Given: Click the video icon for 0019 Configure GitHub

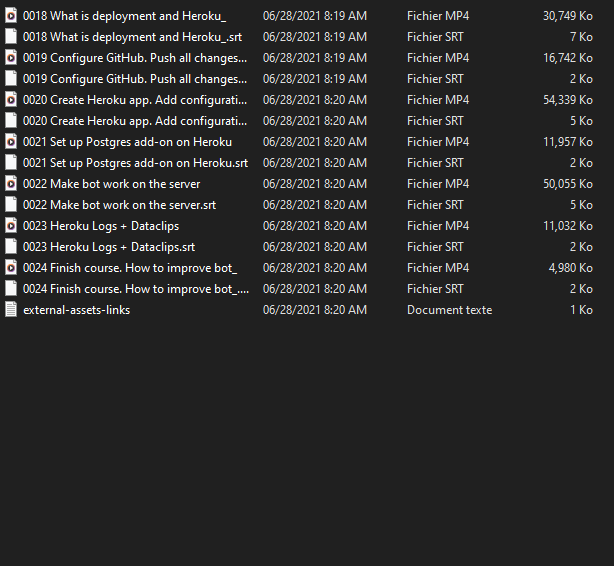Looking at the screenshot, I should (x=11, y=58).
